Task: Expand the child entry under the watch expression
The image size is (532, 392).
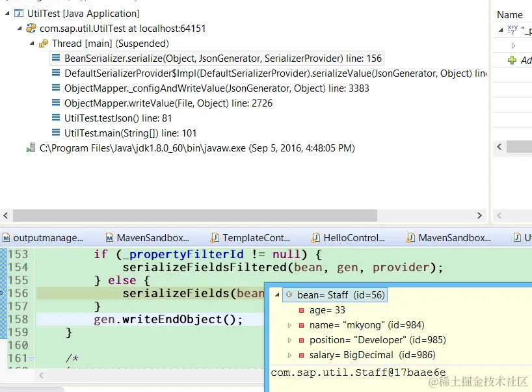Action: 513,46
